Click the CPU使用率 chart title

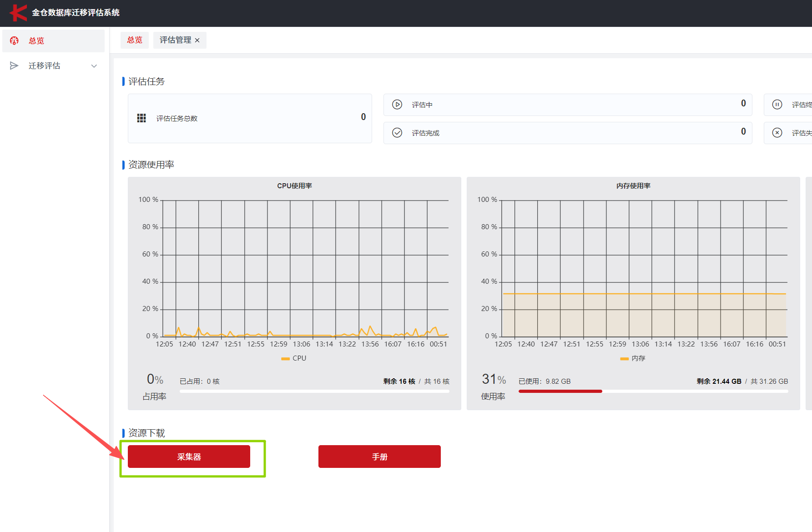click(x=294, y=186)
